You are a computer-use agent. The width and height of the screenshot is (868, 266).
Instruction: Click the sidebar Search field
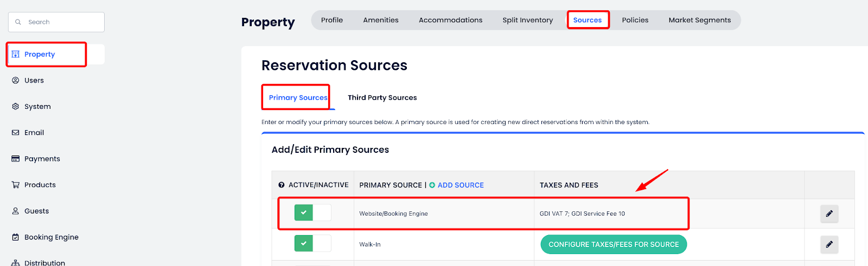coord(56,22)
